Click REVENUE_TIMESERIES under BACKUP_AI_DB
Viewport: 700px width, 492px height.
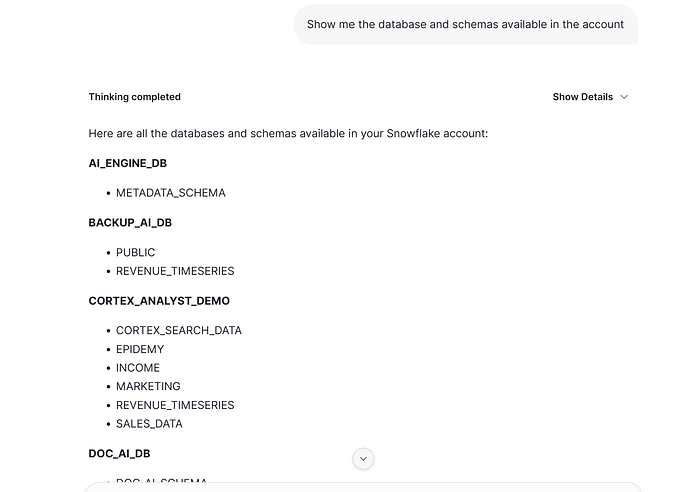[174, 271]
